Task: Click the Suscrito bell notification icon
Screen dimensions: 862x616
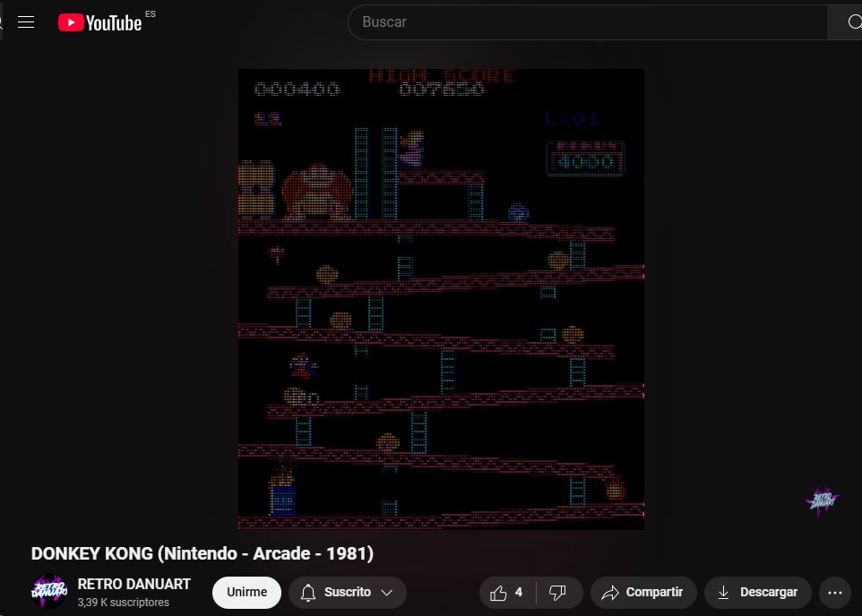Action: click(308, 593)
